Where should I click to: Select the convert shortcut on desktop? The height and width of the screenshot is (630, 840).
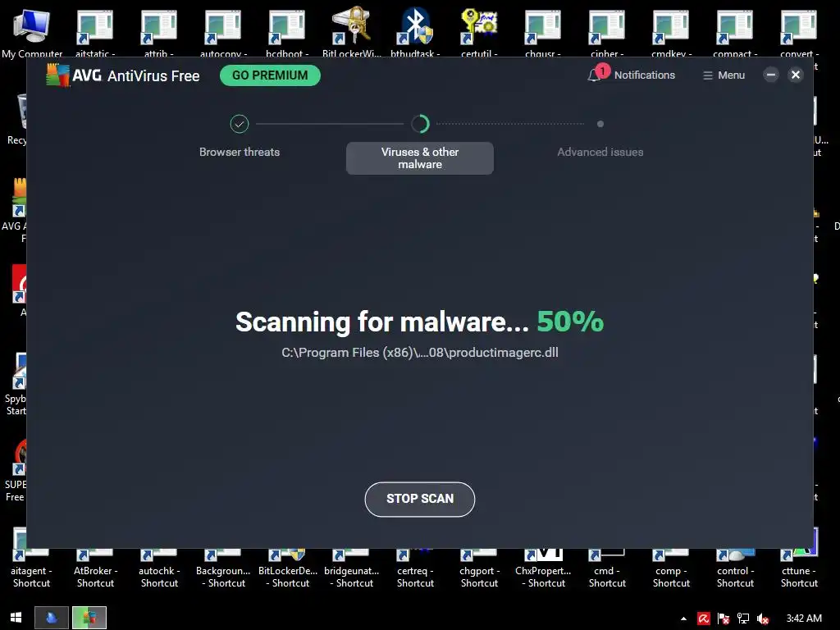point(799,33)
